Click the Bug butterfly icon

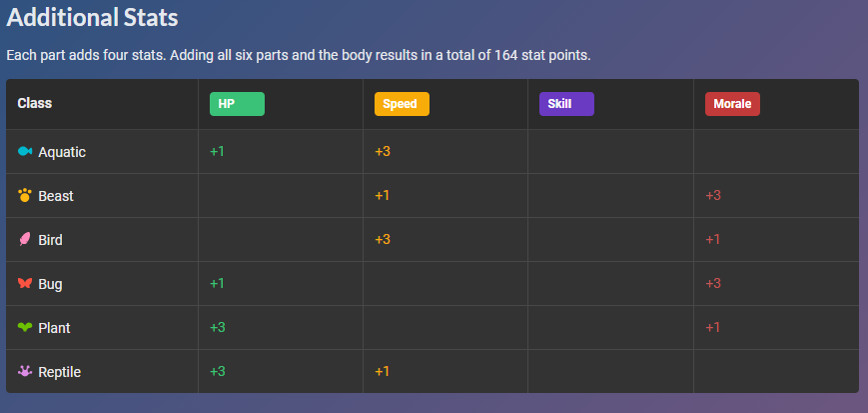[25, 284]
